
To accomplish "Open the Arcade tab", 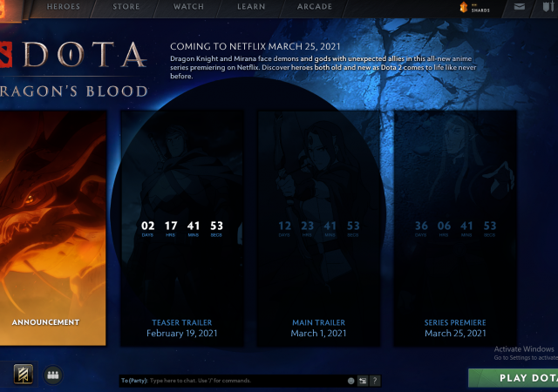I will click(x=314, y=7).
